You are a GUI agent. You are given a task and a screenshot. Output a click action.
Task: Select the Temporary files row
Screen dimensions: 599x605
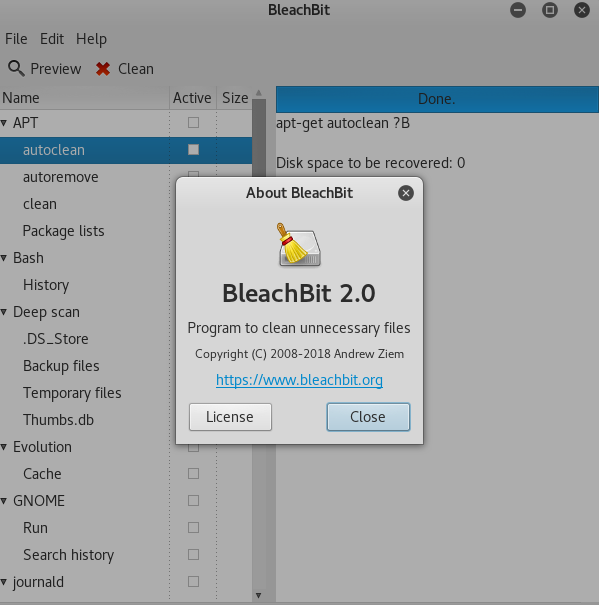click(x=72, y=393)
